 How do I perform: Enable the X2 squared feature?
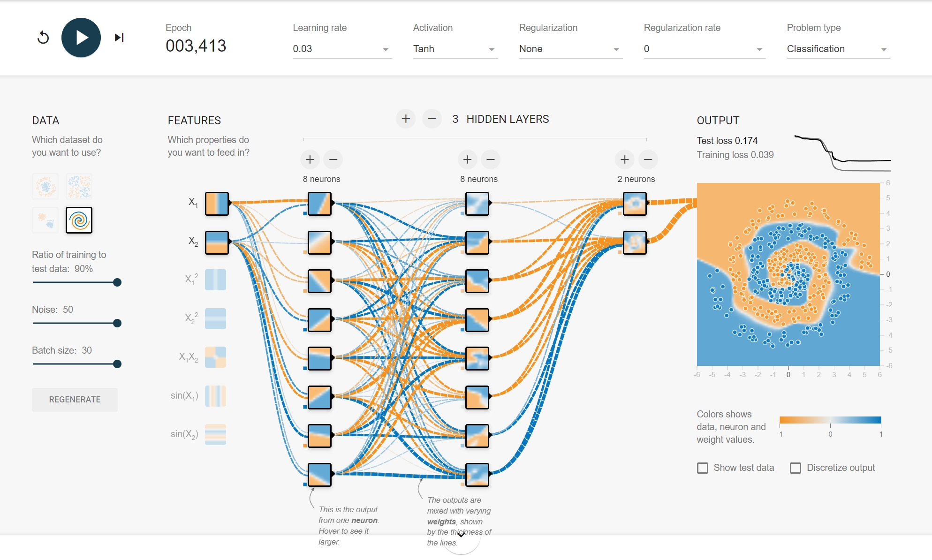(216, 318)
